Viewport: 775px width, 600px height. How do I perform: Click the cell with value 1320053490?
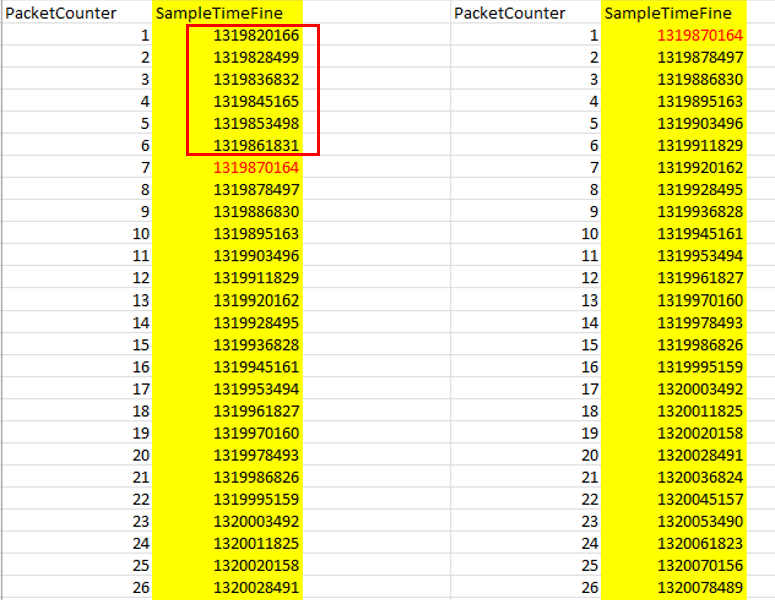click(x=700, y=521)
